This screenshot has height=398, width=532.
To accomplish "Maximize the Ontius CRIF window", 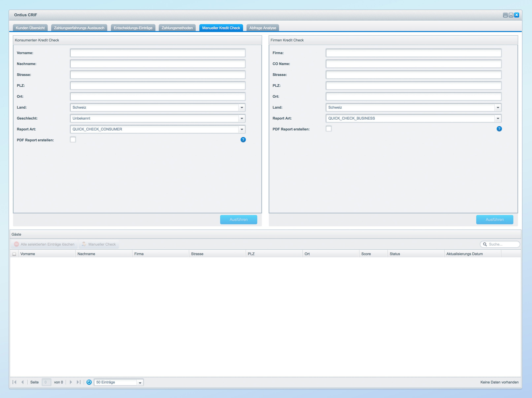I will click(x=511, y=15).
